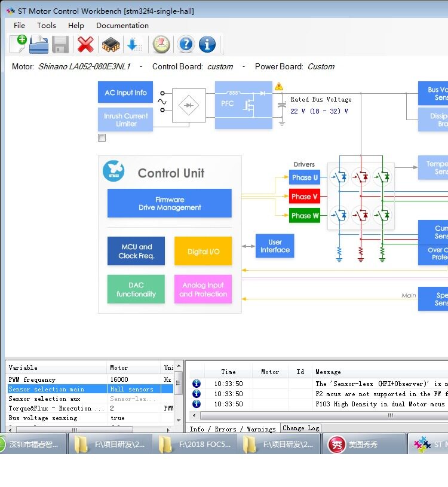Click the red X delete icon
Viewport: 448px width, 487px height.
[85, 44]
